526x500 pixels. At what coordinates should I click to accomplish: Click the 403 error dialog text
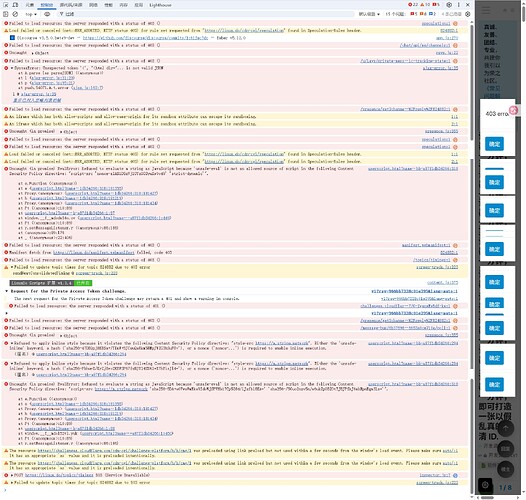tap(497, 114)
